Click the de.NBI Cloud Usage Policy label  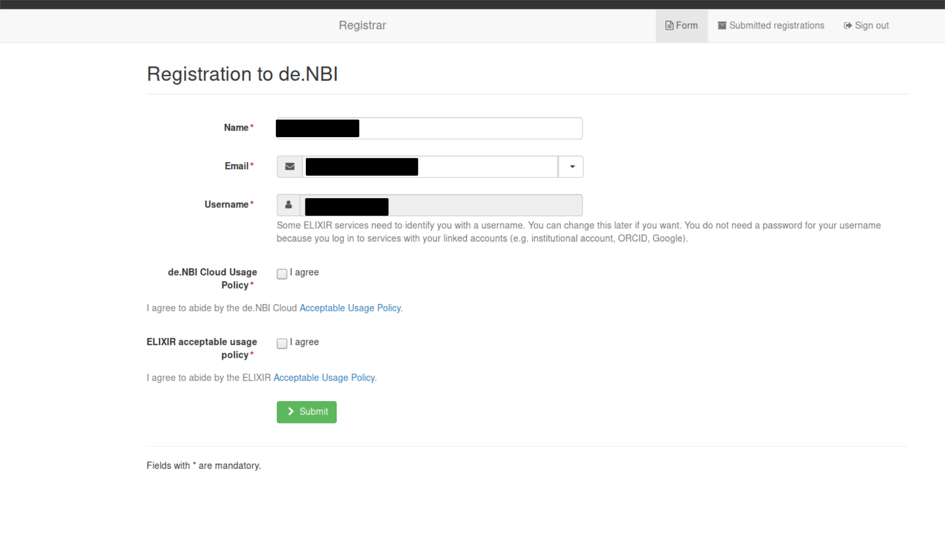[x=213, y=279]
